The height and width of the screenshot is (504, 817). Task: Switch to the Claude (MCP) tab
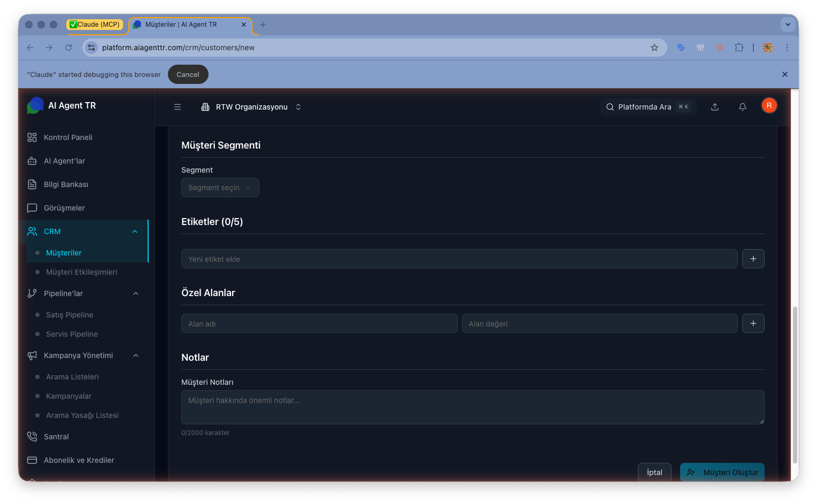(95, 25)
